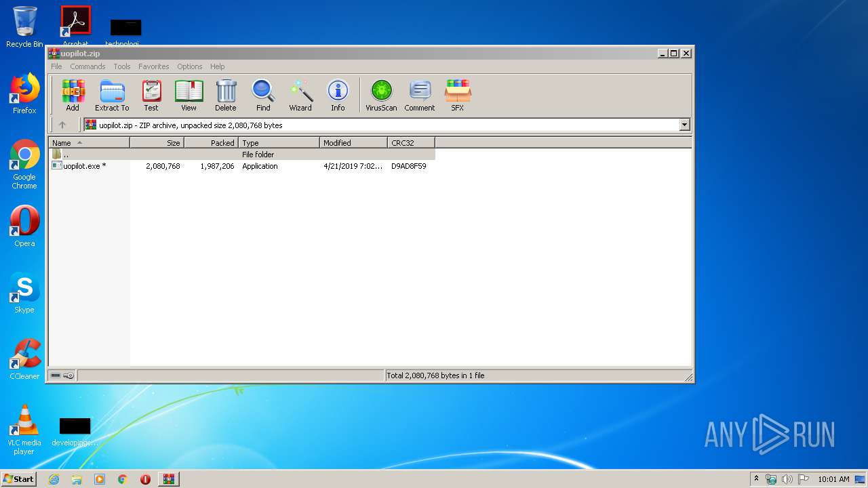Sort by Packed column header
This screenshot has height=488, width=868.
211,143
